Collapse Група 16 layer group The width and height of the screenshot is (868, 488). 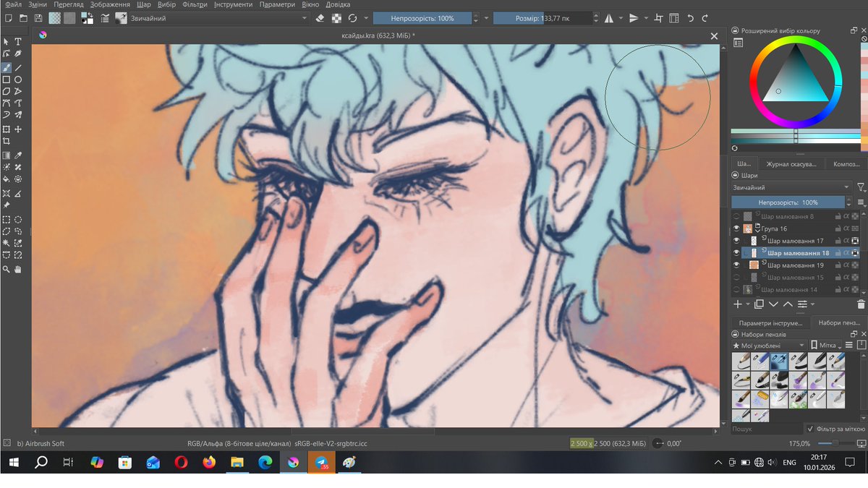pos(757,231)
